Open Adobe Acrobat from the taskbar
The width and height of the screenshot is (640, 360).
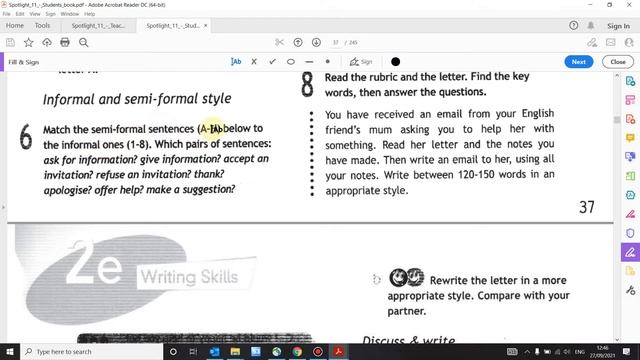pyautogui.click(x=338, y=351)
